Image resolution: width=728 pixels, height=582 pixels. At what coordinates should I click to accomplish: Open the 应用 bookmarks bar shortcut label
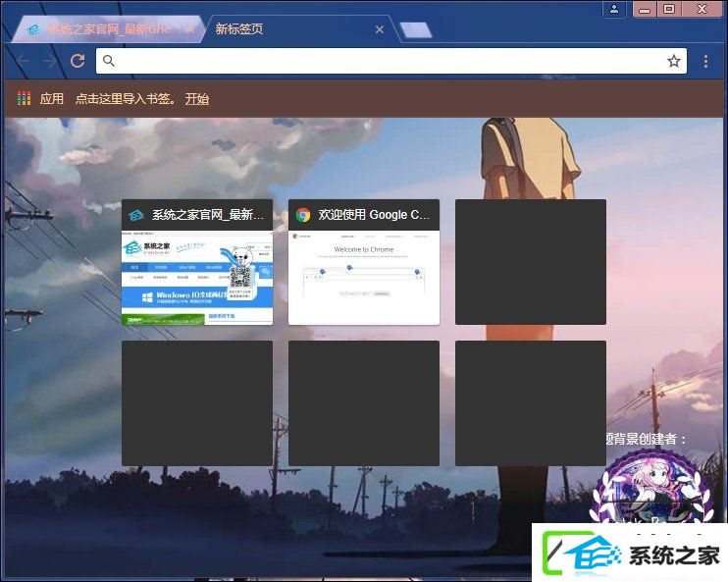click(x=52, y=98)
